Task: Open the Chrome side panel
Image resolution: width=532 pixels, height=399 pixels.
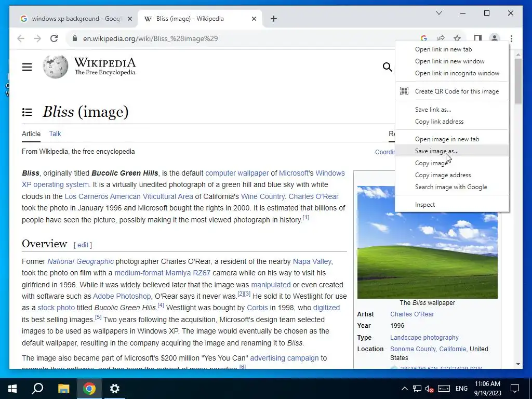Action: tap(478, 38)
